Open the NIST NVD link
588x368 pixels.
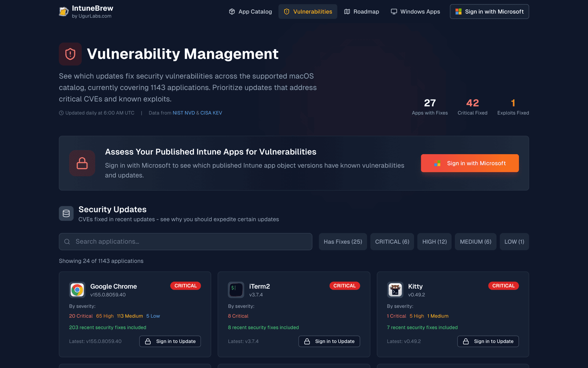coord(184,113)
